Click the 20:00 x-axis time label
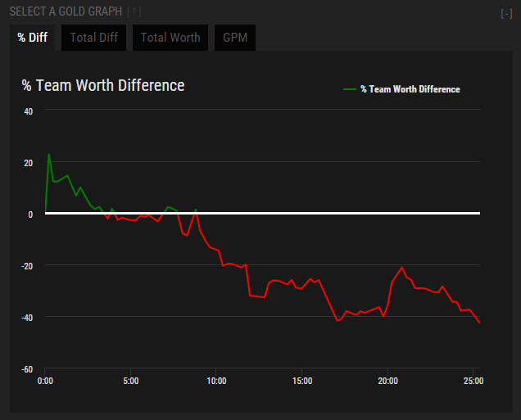This screenshot has height=420, width=521. point(387,381)
